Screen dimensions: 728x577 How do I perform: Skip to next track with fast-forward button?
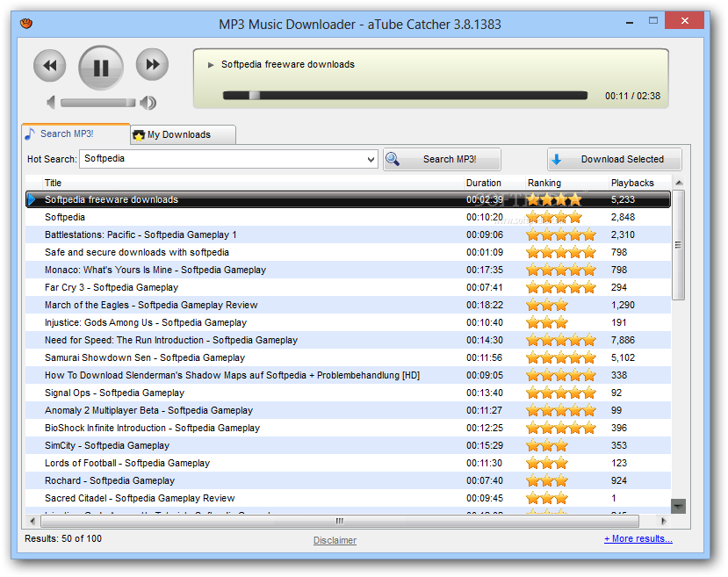pos(152,64)
